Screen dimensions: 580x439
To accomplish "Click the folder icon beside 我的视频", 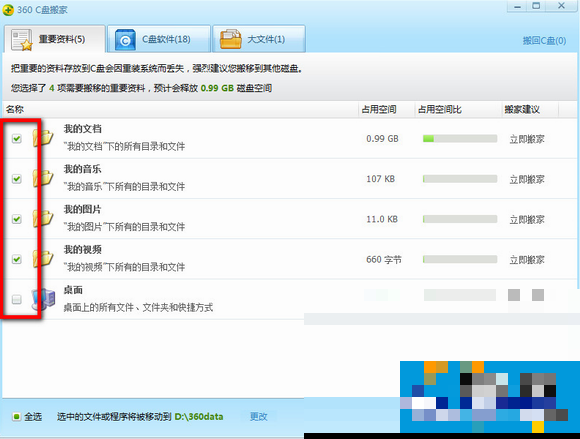I will coord(43,259).
